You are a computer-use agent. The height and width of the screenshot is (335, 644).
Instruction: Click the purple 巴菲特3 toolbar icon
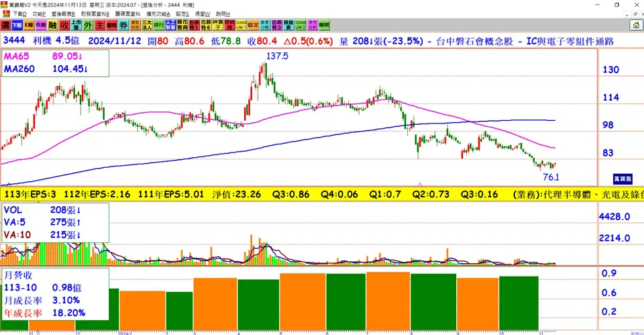point(277,25)
